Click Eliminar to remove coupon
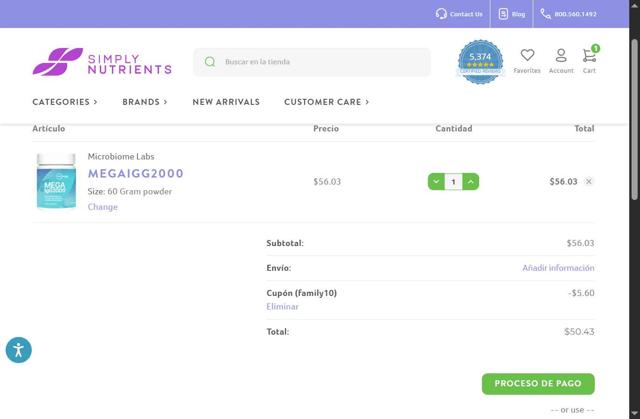 pyautogui.click(x=282, y=306)
